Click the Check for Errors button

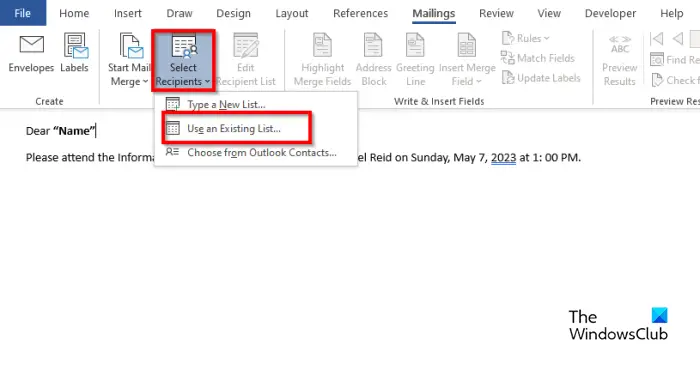(x=675, y=80)
